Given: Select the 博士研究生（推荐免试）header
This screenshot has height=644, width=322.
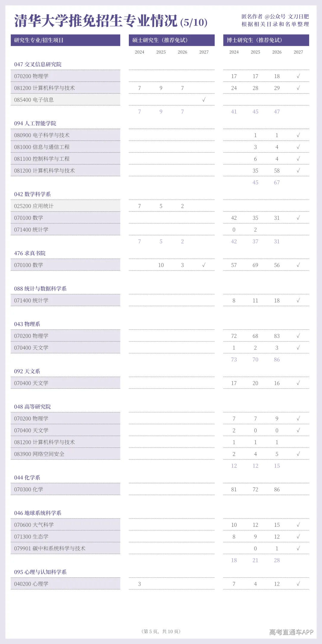Looking at the screenshot, I should tap(266, 40).
